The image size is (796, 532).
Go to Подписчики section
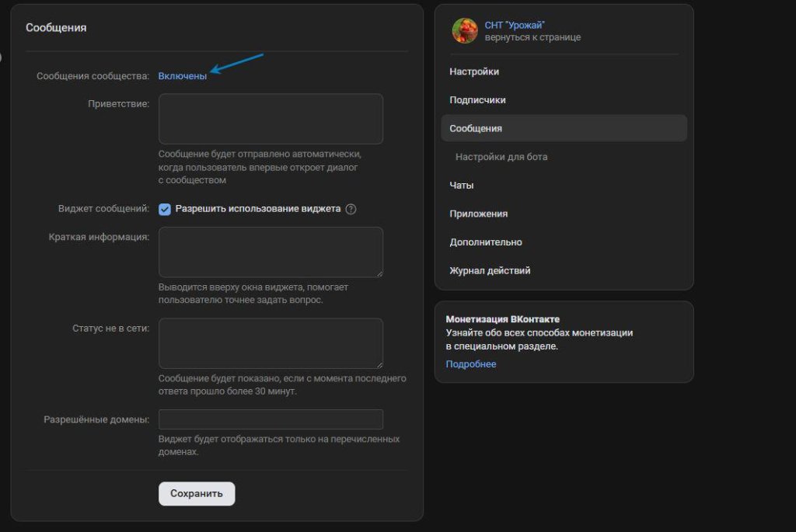[477, 100]
